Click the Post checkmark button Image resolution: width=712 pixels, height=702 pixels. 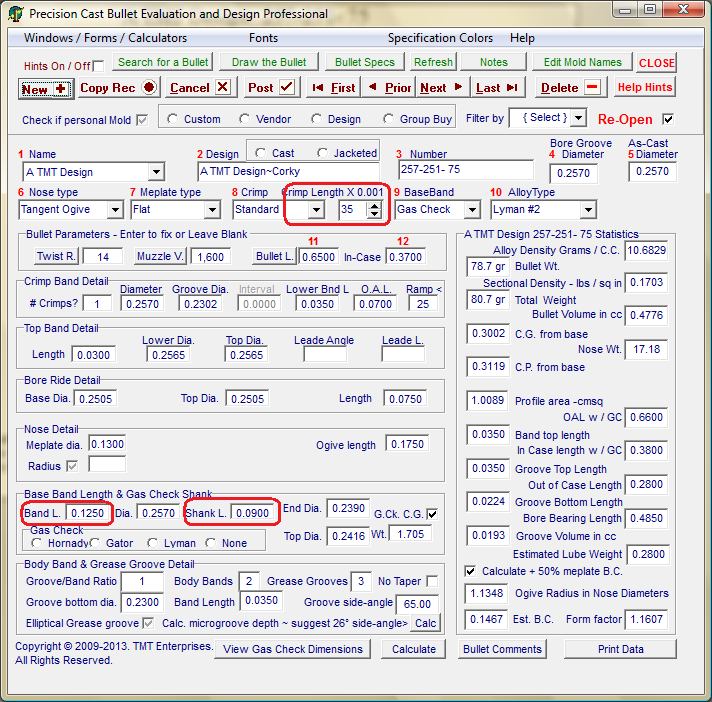coord(270,88)
